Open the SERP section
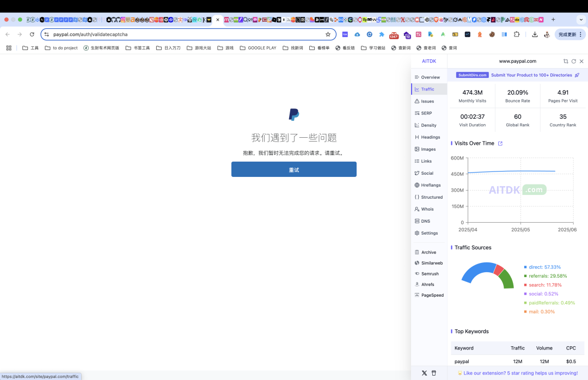 [x=429, y=113]
